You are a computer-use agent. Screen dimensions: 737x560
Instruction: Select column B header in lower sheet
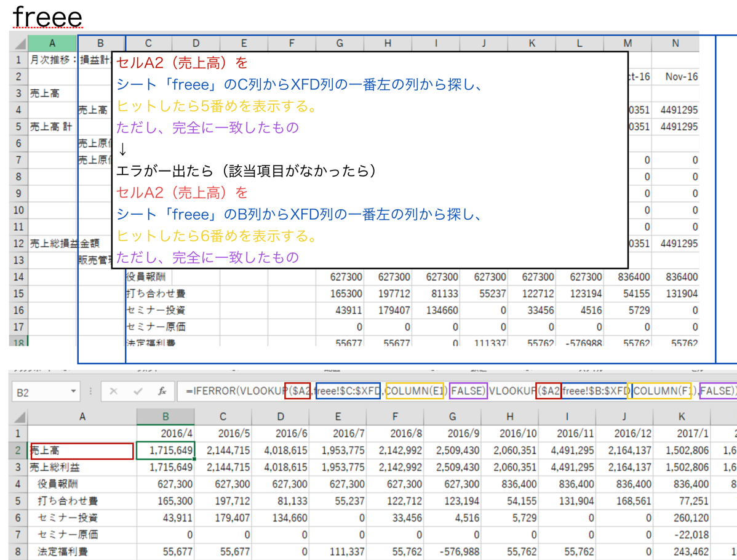[x=165, y=417]
